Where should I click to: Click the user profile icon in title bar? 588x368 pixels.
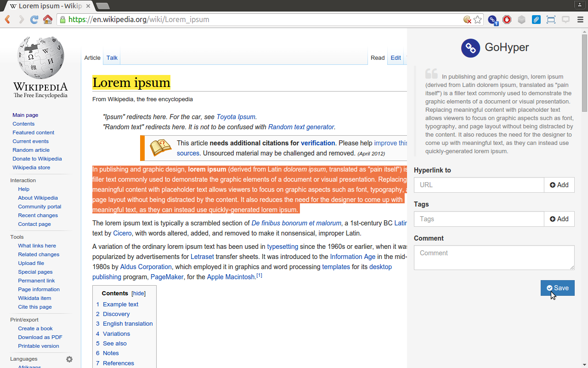click(580, 4)
